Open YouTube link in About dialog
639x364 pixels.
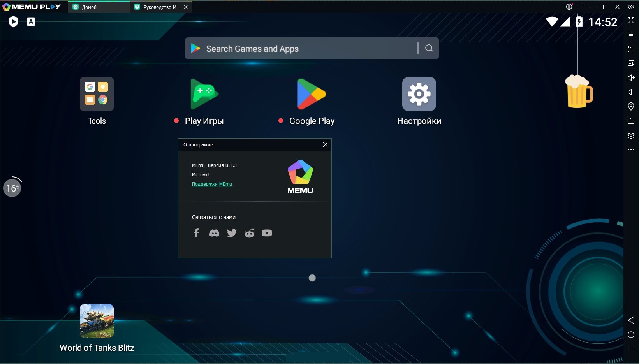(x=267, y=233)
